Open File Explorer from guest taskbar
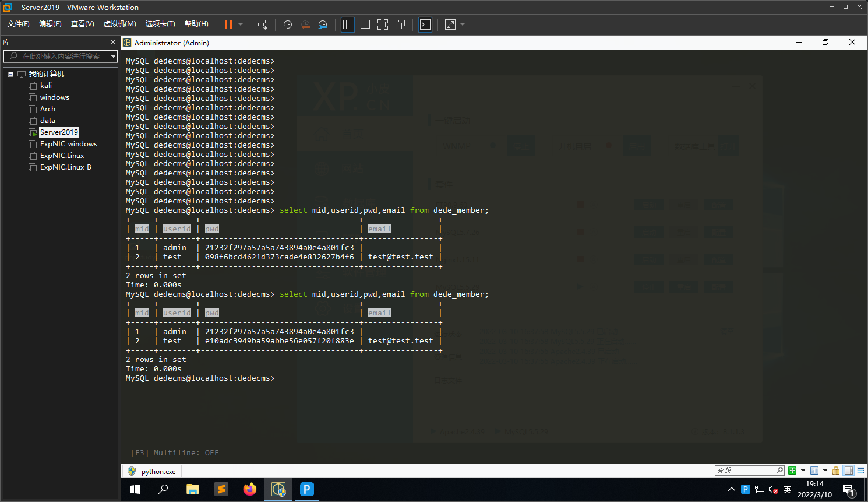Image resolution: width=868 pixels, height=502 pixels. tap(193, 490)
